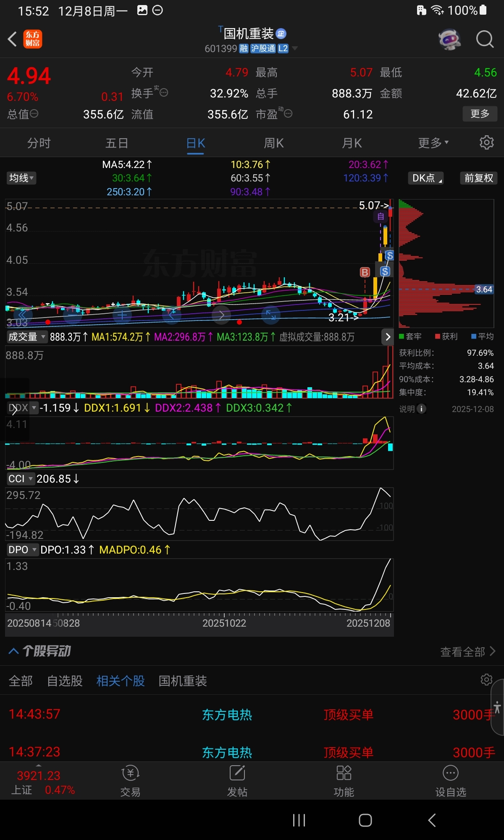Switch to the 周K tab
The width and height of the screenshot is (504, 840).
coord(274,143)
